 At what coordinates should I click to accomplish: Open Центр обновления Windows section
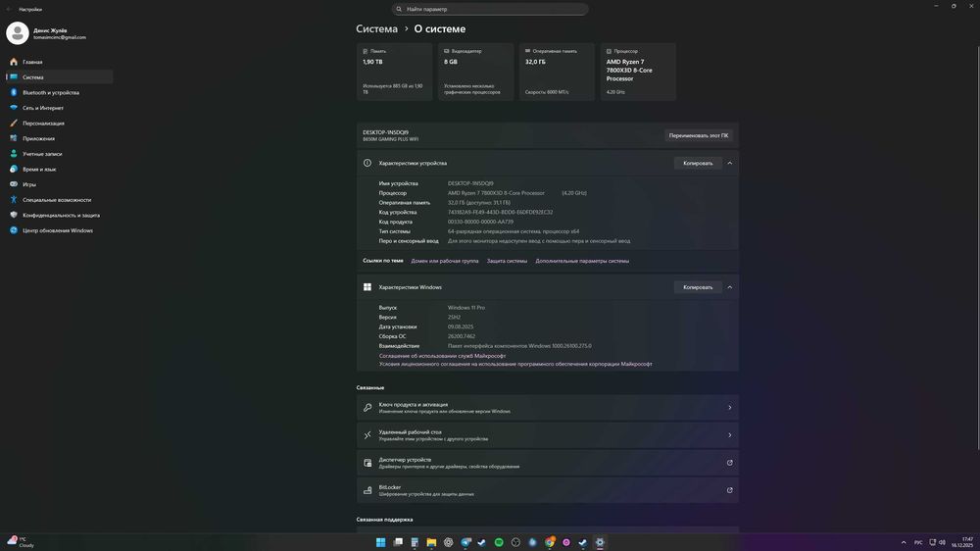click(x=60, y=230)
